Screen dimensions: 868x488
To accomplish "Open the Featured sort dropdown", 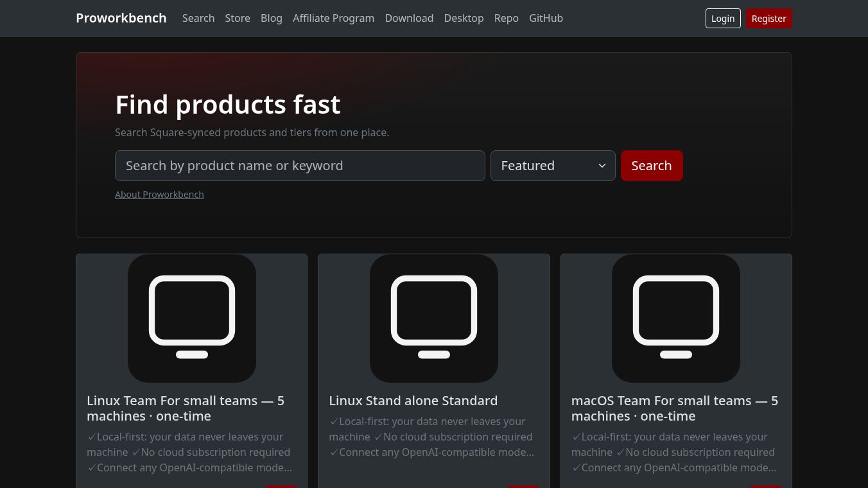I will 553,166.
